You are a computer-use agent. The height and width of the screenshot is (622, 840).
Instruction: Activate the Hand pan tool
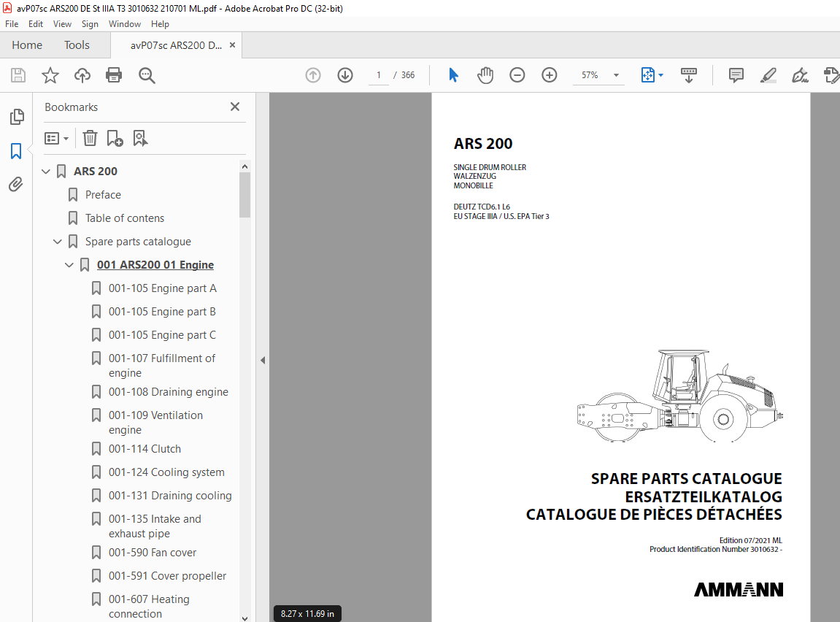pos(485,75)
